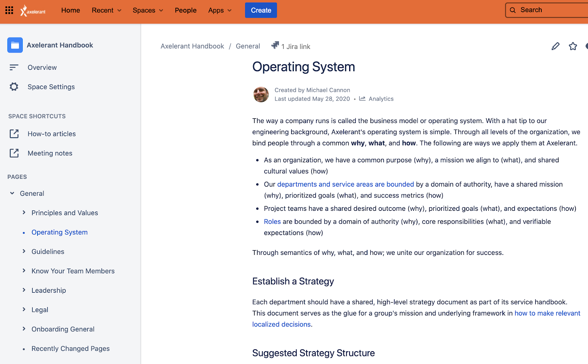Image resolution: width=588 pixels, height=364 pixels.
Task: Open the Space Settings gear icon
Action: (x=14, y=87)
